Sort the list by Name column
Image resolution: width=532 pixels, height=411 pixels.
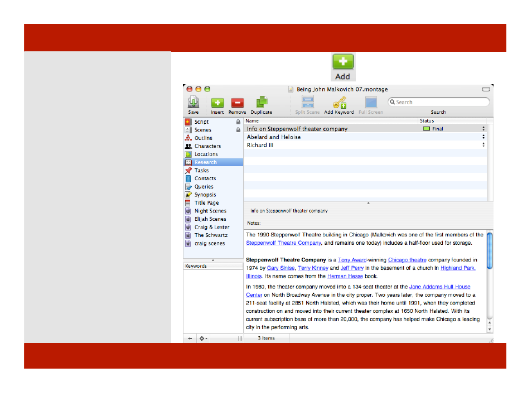click(x=331, y=121)
